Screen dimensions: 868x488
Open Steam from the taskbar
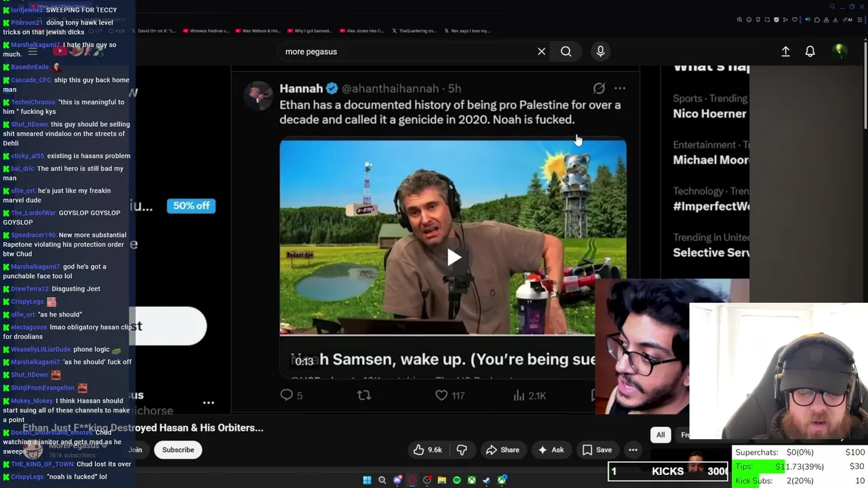486,480
